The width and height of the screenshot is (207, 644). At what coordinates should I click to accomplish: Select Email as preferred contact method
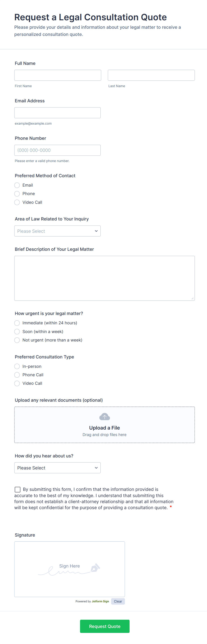pyautogui.click(x=17, y=185)
